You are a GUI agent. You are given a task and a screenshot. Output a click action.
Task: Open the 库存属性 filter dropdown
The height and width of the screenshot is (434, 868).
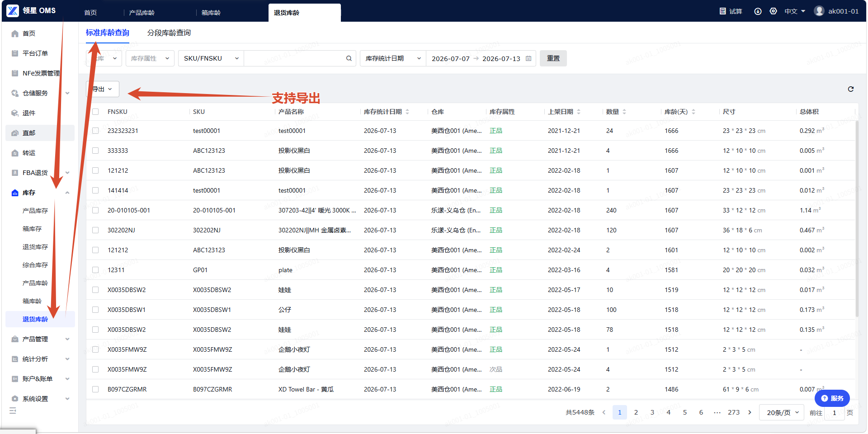coord(150,58)
